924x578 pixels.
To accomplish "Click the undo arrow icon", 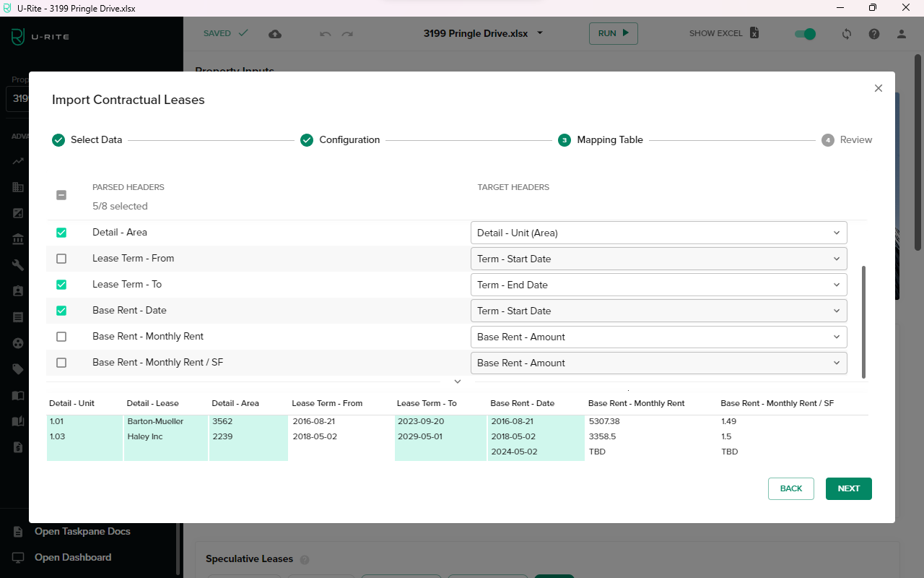I will (x=325, y=33).
